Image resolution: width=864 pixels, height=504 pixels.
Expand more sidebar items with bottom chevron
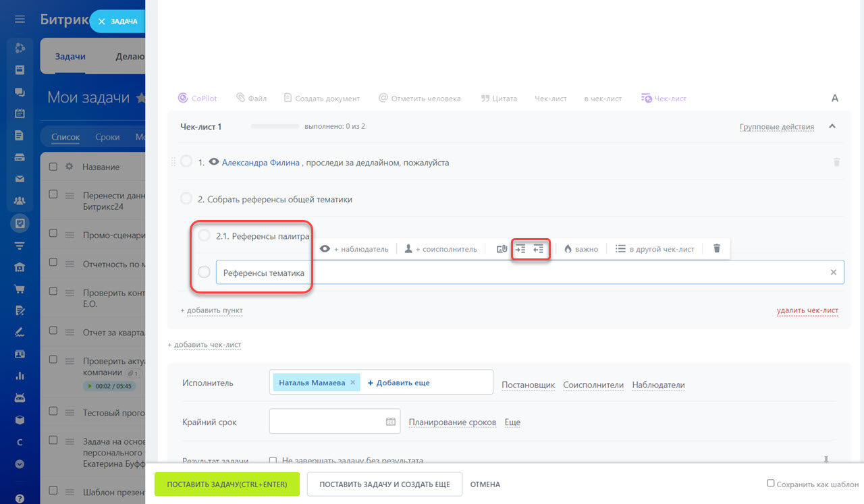[20, 464]
